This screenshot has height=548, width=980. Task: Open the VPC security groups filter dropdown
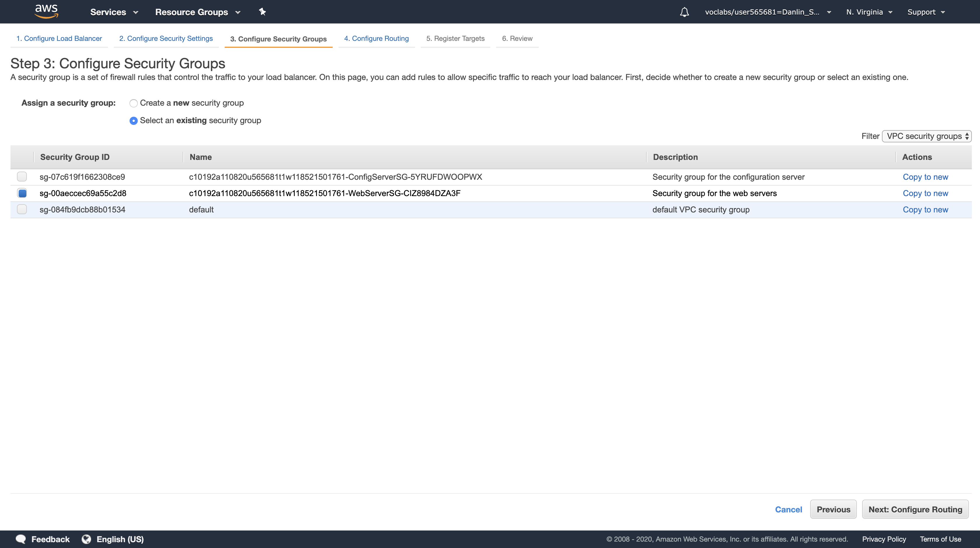[926, 136]
